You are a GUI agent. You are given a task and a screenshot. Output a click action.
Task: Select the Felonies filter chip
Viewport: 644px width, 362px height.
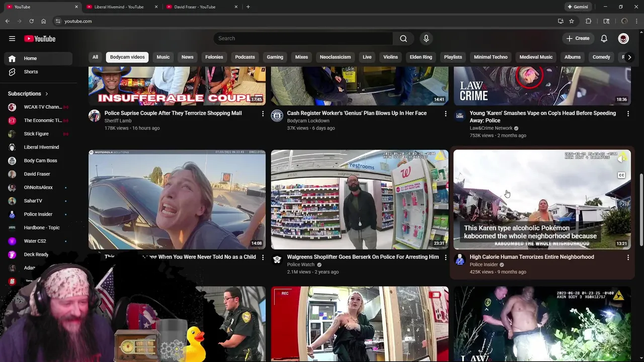click(x=214, y=57)
